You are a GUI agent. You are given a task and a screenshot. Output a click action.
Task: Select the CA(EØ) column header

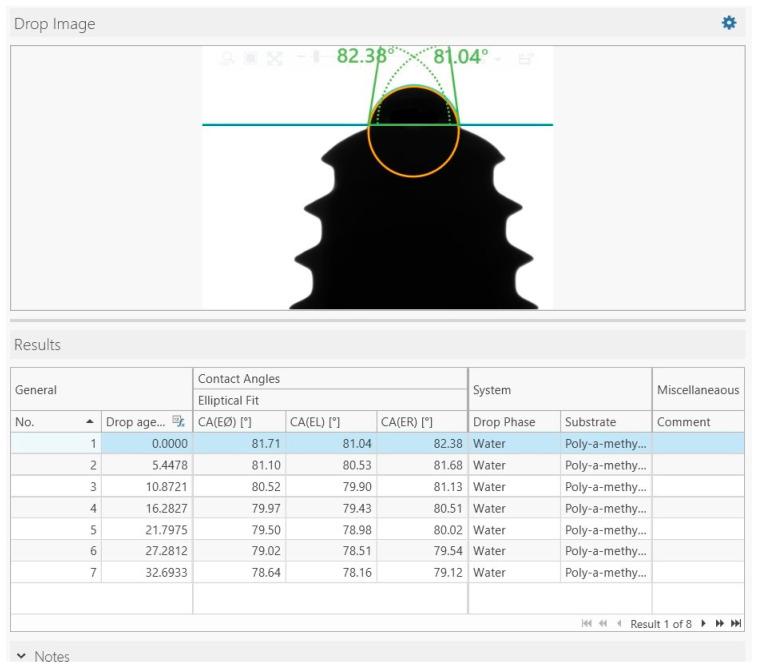[239, 423]
